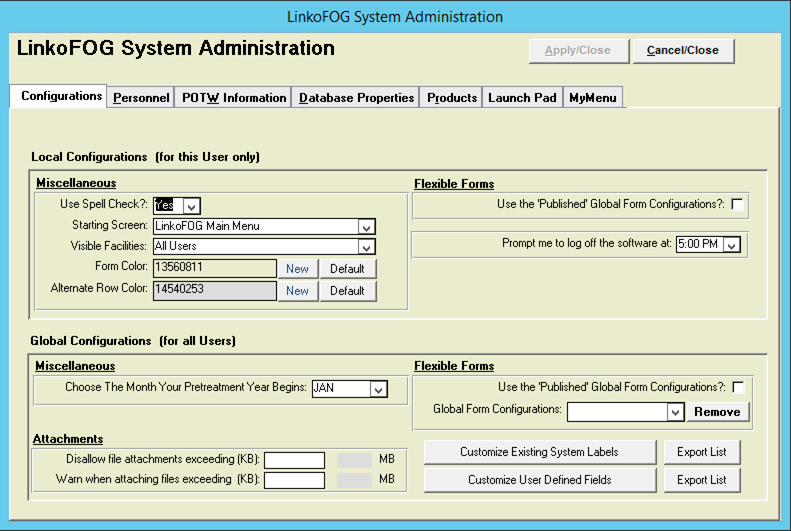Open the Pretreatment Year month dropdown
Screen dimensions: 791x531
pos(378,389)
